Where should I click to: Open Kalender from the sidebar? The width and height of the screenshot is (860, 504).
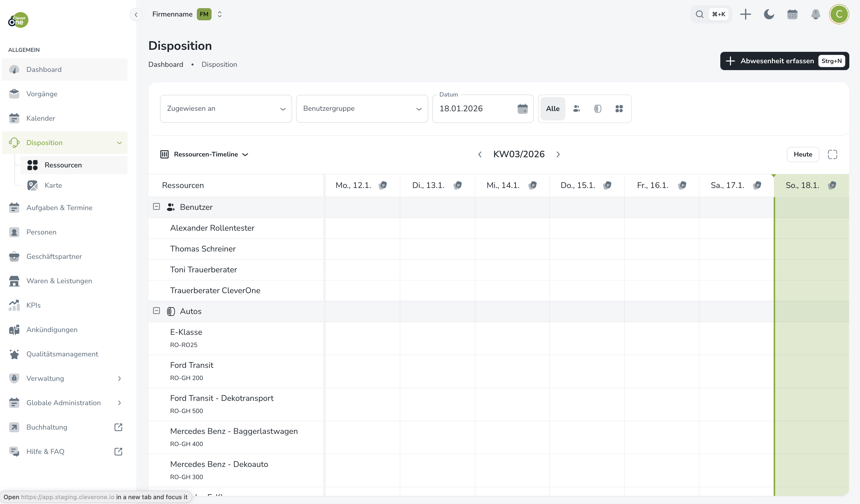(x=41, y=118)
